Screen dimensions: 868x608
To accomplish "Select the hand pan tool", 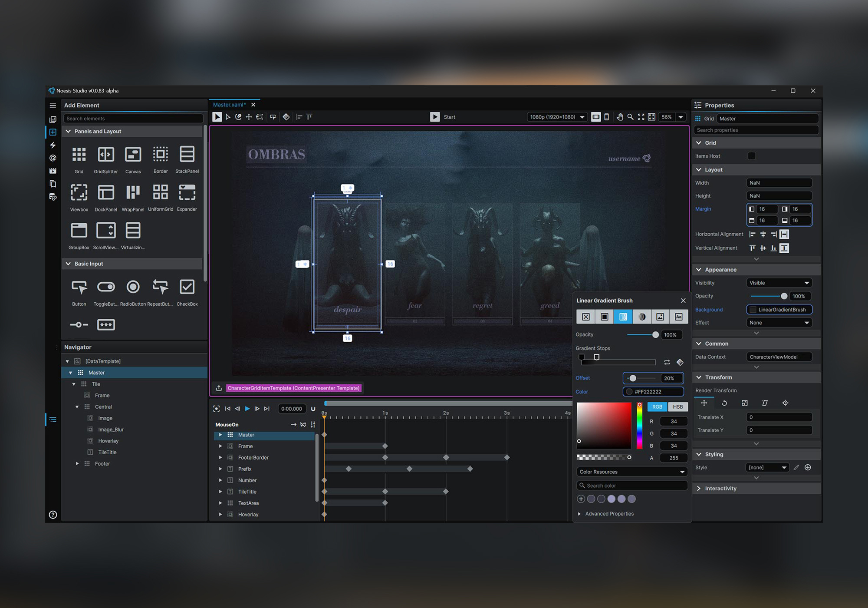I will 620,117.
